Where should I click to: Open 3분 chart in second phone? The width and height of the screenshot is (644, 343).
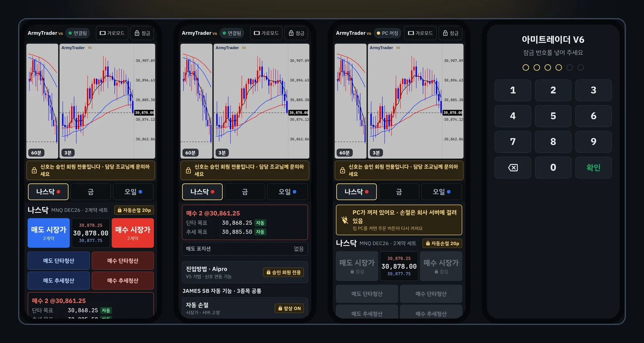(x=261, y=101)
